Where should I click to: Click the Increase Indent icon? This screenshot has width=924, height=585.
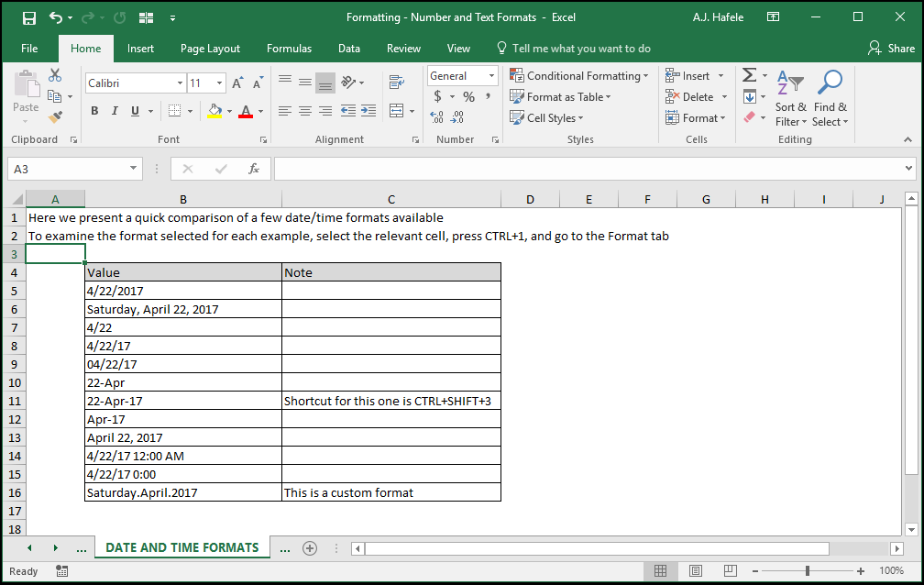point(368,111)
